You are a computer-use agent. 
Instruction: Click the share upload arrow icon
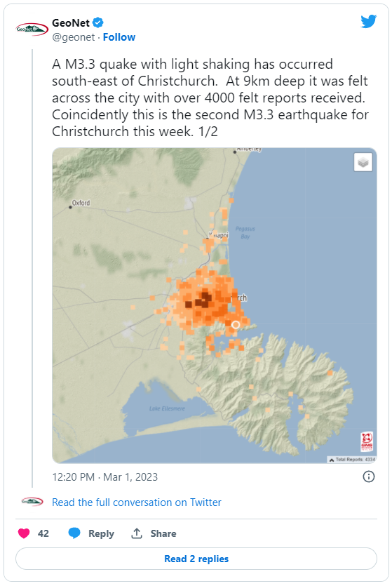click(x=137, y=533)
